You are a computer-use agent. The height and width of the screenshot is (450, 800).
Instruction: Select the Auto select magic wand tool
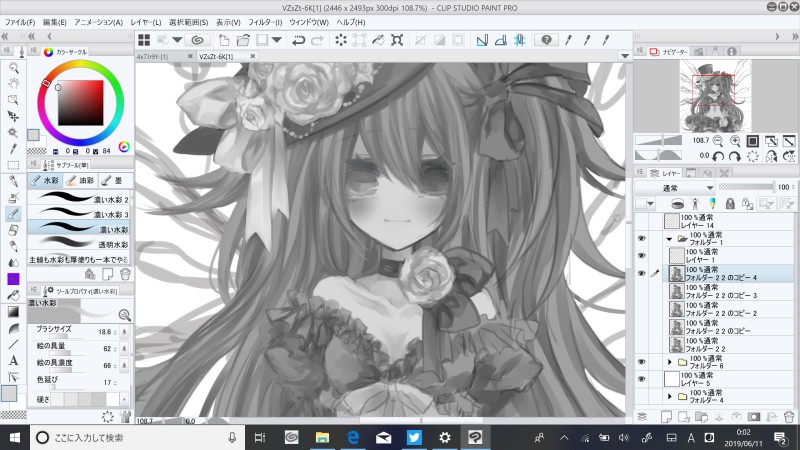pos(13,133)
